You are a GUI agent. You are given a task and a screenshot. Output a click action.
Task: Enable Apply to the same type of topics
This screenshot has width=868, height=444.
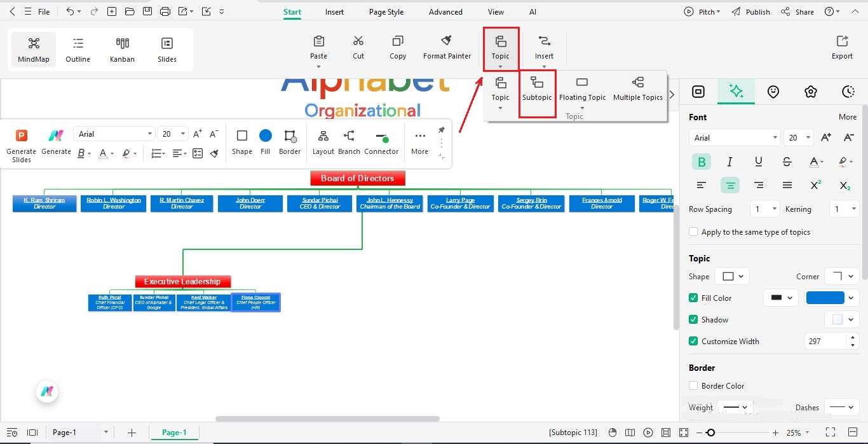pos(693,232)
